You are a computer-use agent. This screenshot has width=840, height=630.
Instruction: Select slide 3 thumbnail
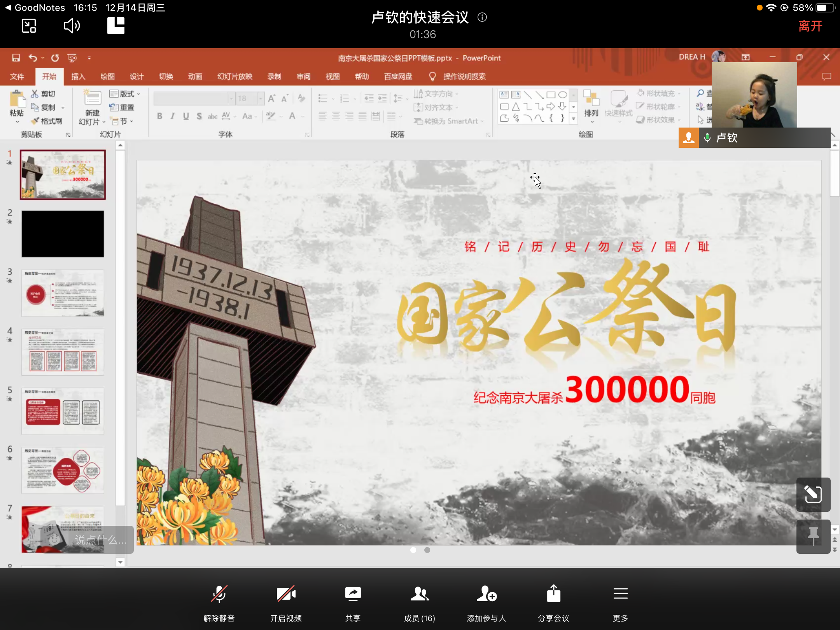pyautogui.click(x=63, y=292)
